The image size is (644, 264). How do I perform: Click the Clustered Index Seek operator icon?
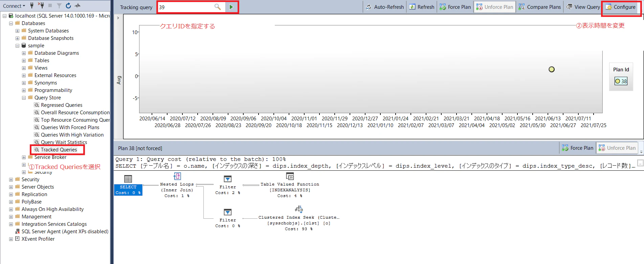(299, 209)
